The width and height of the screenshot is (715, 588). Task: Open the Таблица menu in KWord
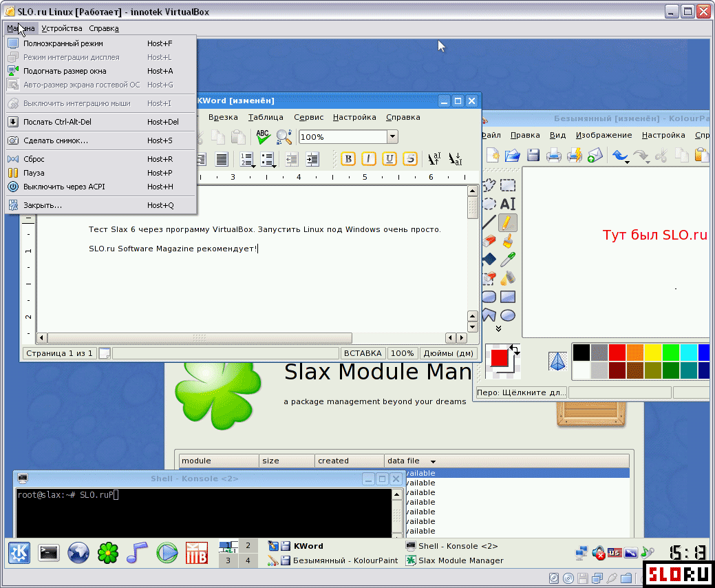[266, 117]
